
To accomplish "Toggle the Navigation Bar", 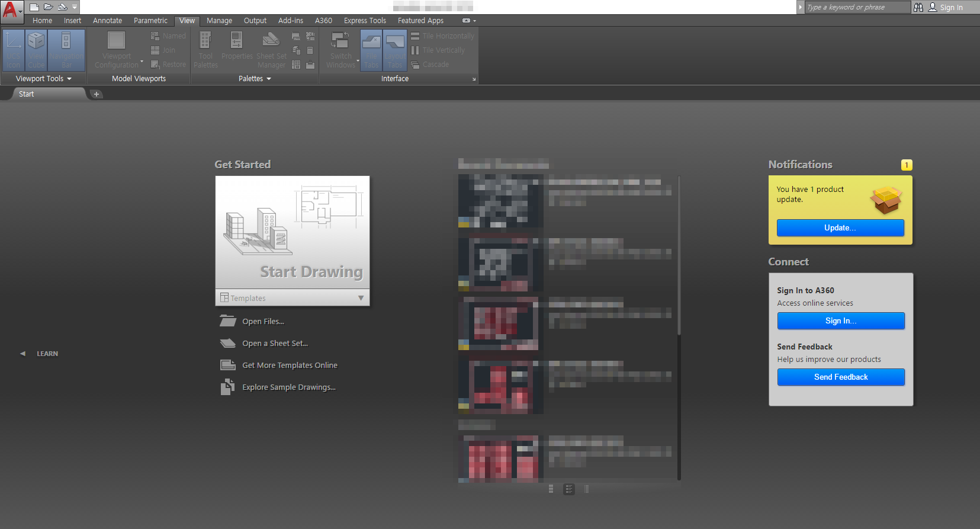I will coord(66,50).
